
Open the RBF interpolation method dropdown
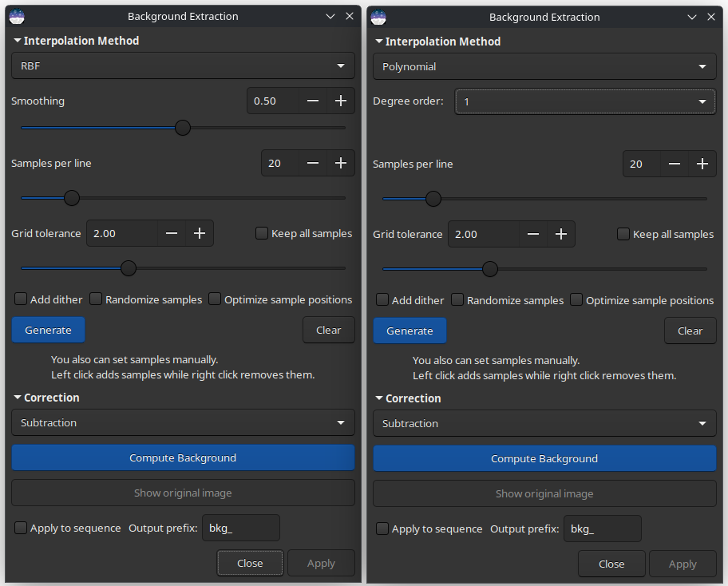183,66
